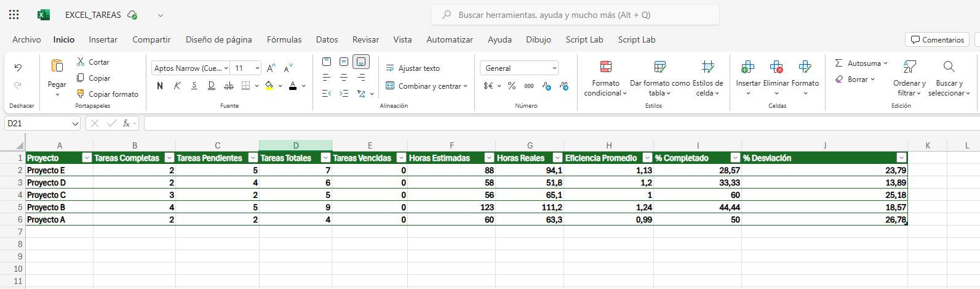Open the app launcher grid icon
The image size is (980, 289).
(14, 15)
